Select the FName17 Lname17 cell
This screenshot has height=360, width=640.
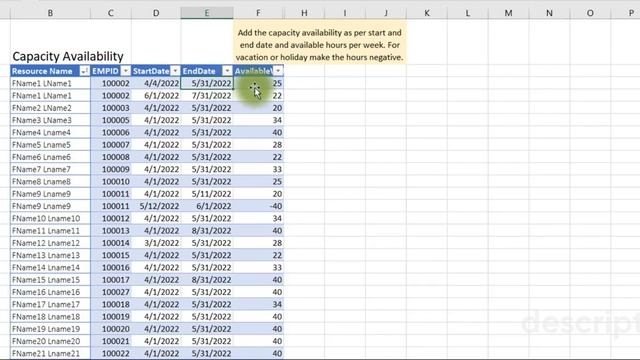tap(50, 304)
